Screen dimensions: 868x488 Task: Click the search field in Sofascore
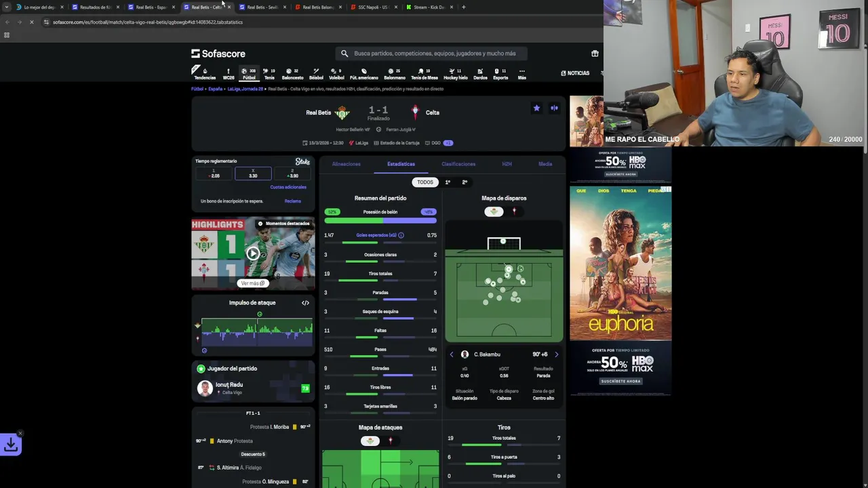431,54
